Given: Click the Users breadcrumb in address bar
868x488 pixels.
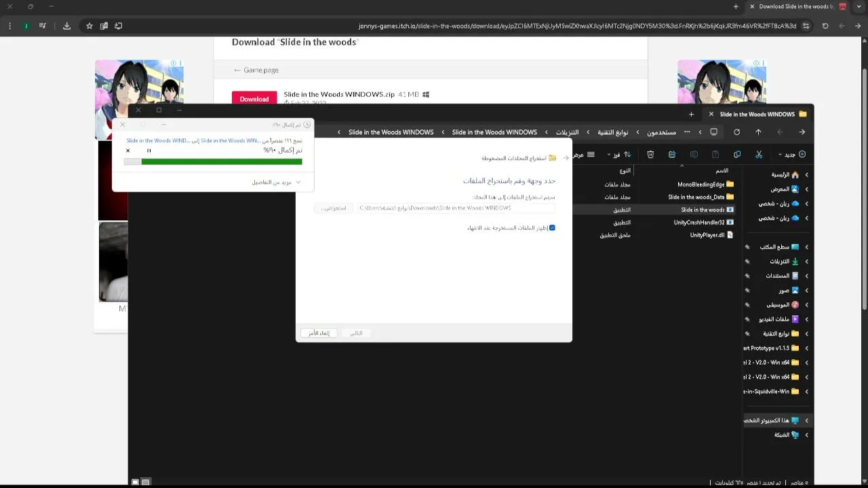Looking at the screenshot, I should coord(661,132).
